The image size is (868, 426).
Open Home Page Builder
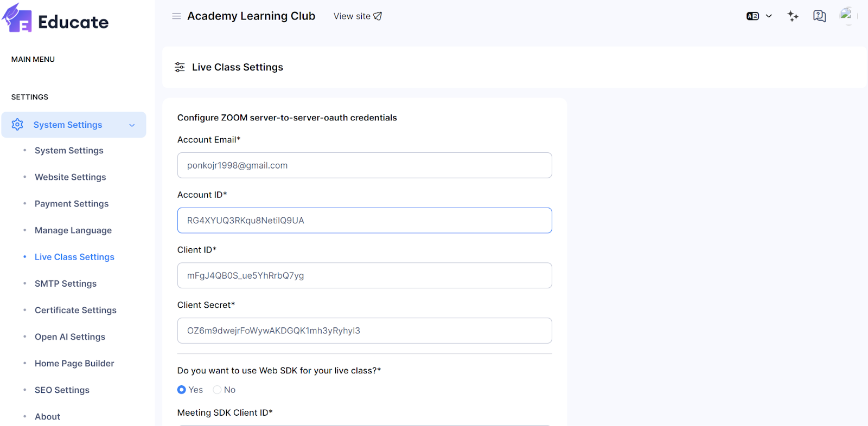[74, 363]
